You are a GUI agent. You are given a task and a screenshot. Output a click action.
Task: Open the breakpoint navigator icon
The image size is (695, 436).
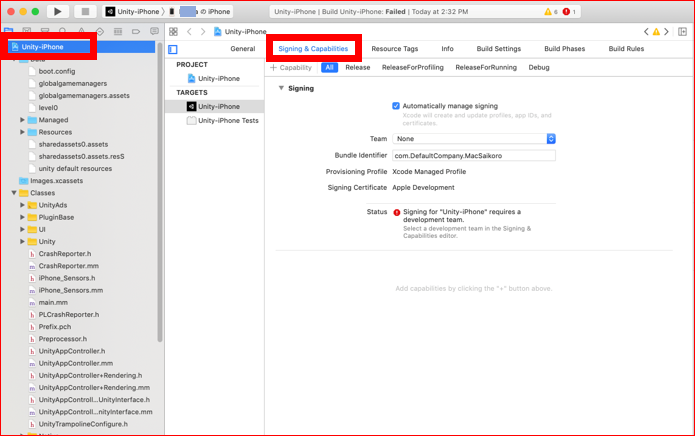point(136,31)
